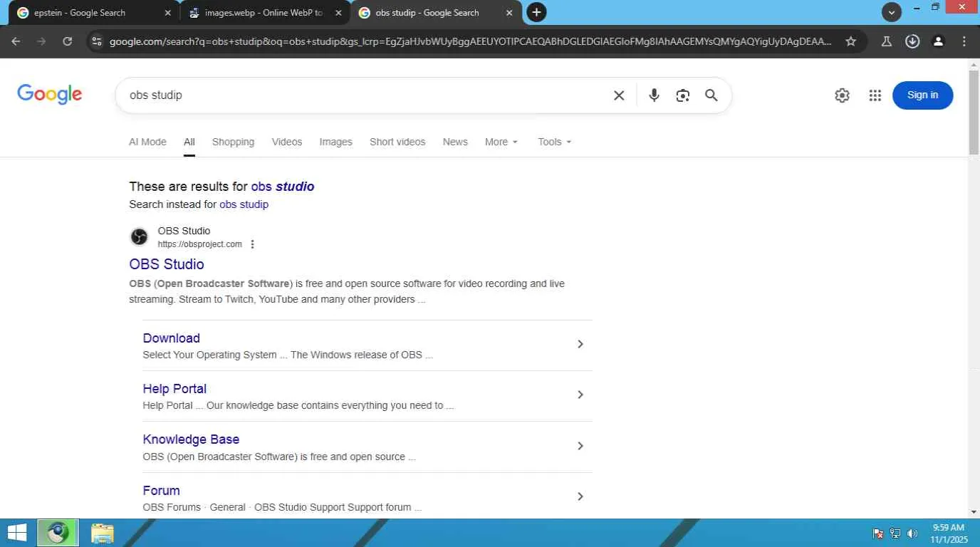Close the images.webp tab
This screenshot has width=980, height=547.
[338, 13]
